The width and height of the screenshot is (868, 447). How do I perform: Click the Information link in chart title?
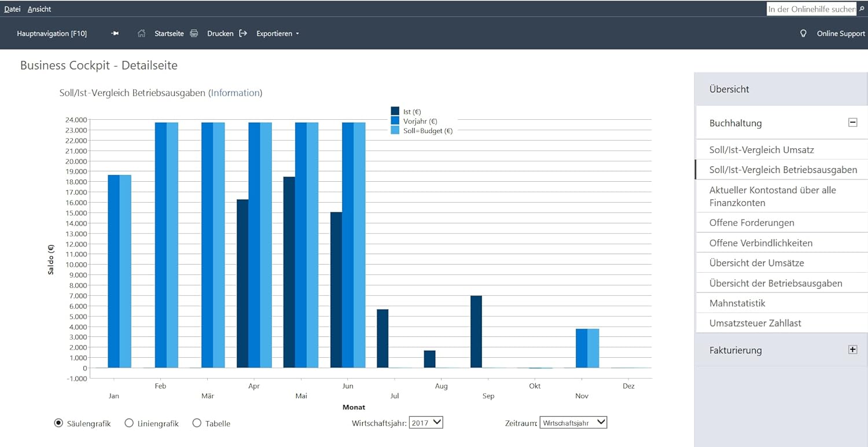click(235, 93)
